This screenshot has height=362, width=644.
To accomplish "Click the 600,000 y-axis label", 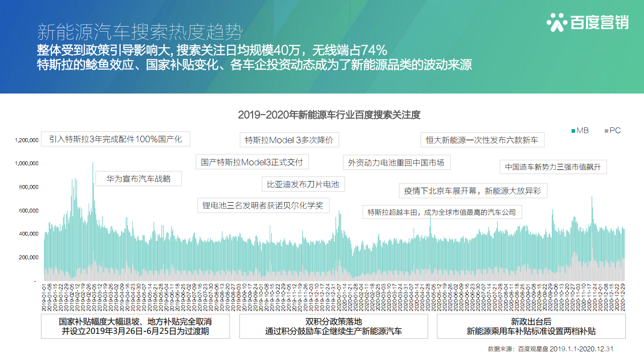I will coord(29,210).
